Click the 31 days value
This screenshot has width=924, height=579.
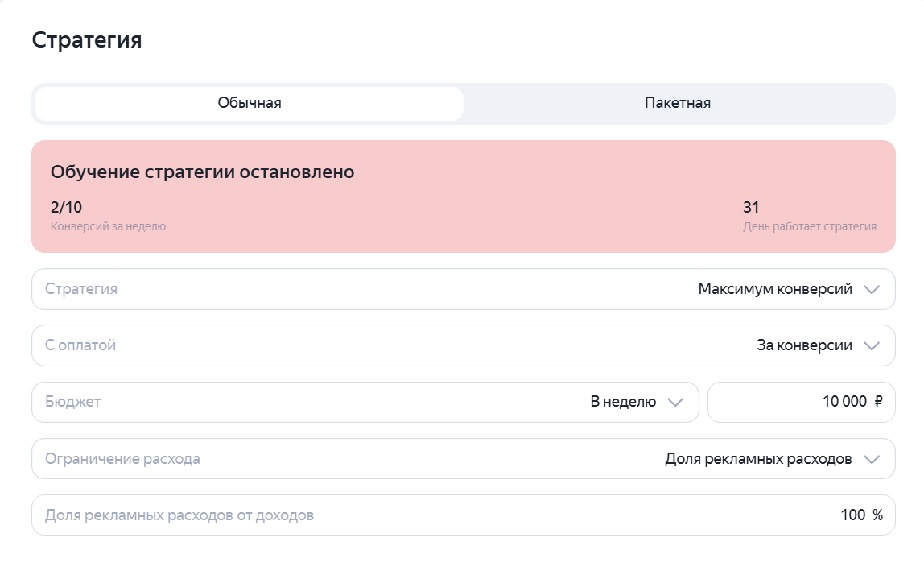tap(751, 207)
